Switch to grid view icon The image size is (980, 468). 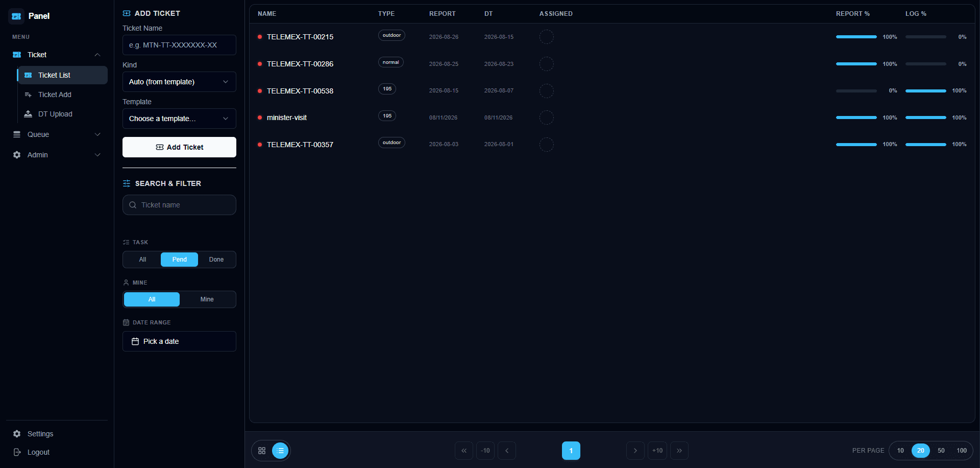(x=262, y=451)
